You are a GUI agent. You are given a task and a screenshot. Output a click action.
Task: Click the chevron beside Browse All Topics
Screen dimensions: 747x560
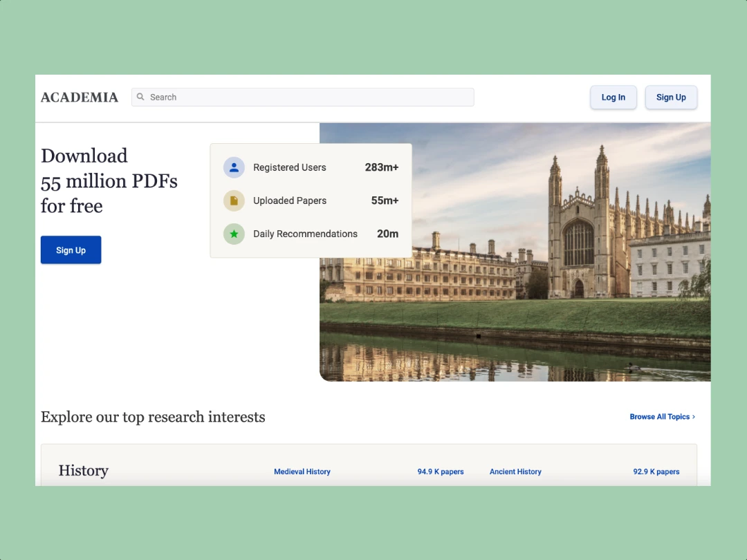pyautogui.click(x=694, y=417)
